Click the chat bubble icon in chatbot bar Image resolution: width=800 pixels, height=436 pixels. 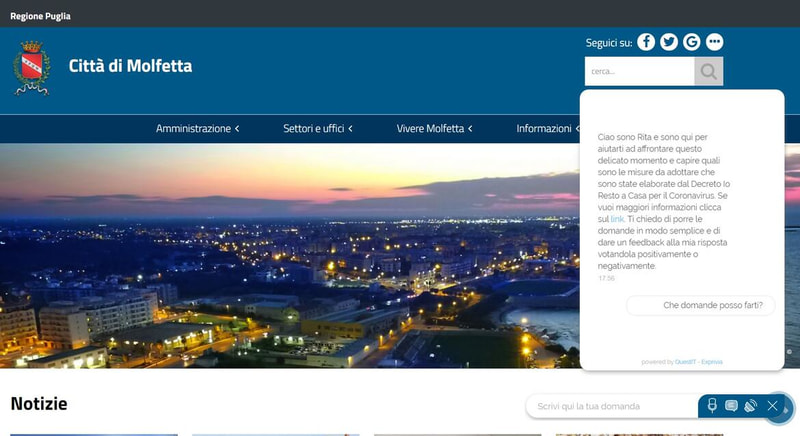click(731, 405)
